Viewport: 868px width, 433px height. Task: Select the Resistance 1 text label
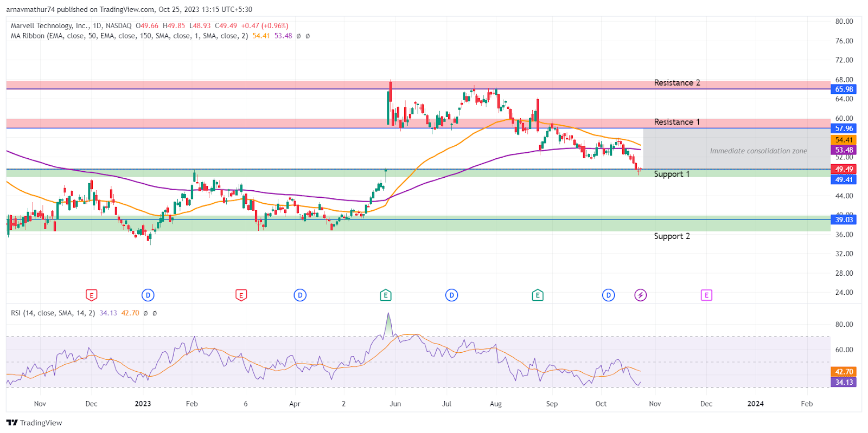[x=677, y=122]
